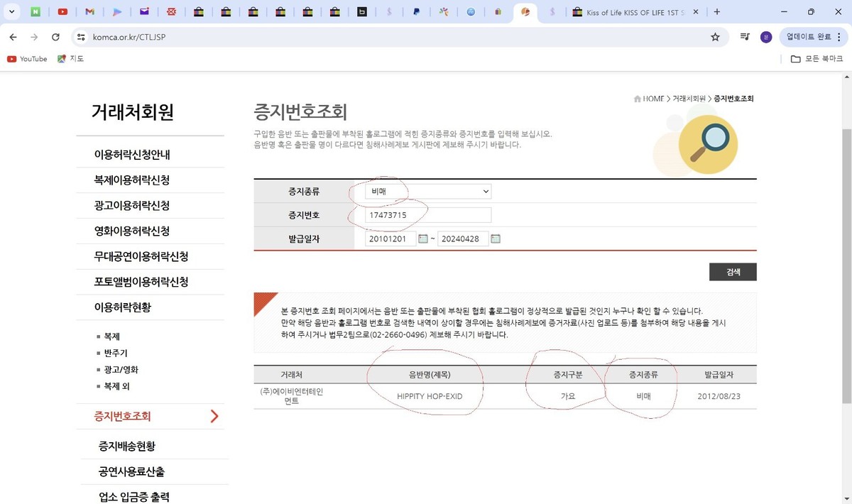This screenshot has height=504, width=852.
Task: Switch to the blue globe icon tab
Action: coord(471,12)
